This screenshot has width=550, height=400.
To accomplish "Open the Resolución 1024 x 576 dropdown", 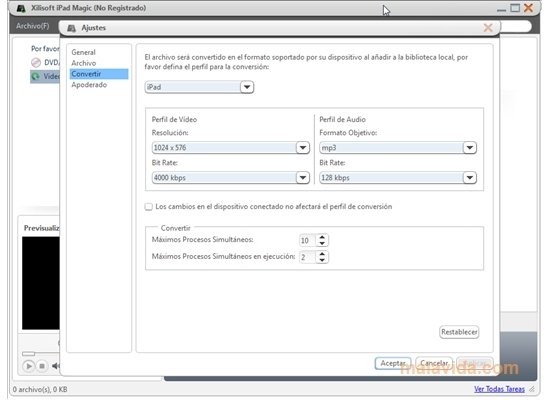I will coord(302,148).
